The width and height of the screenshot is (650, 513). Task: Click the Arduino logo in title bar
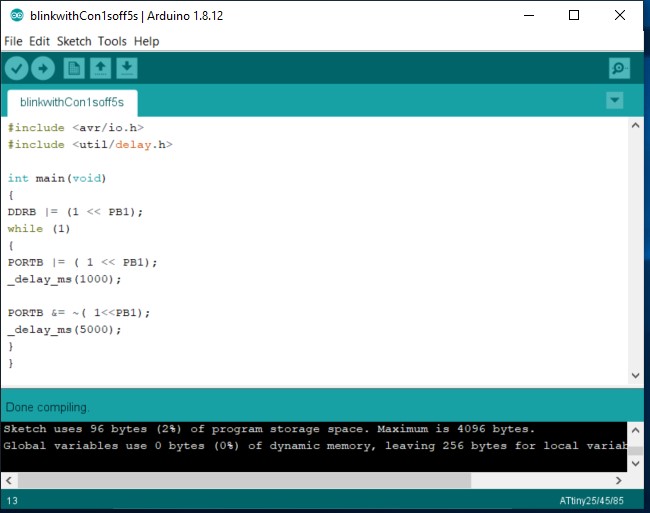pos(17,15)
